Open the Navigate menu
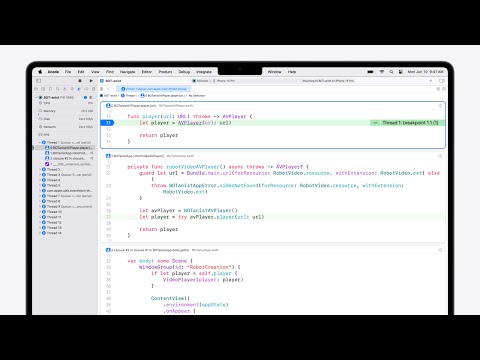 (127, 72)
